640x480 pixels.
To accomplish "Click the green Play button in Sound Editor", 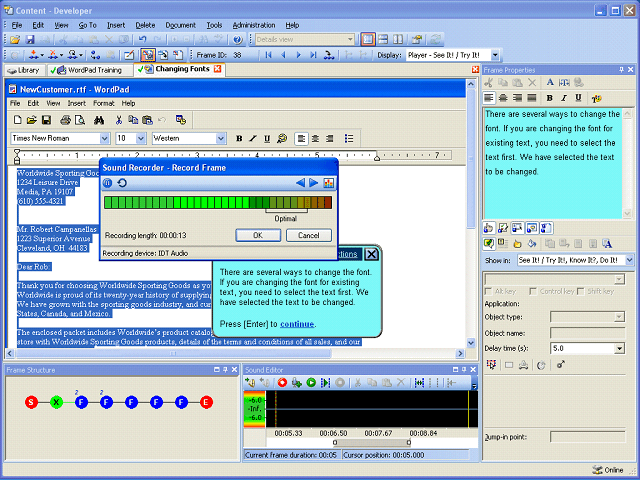I will pos(311,382).
